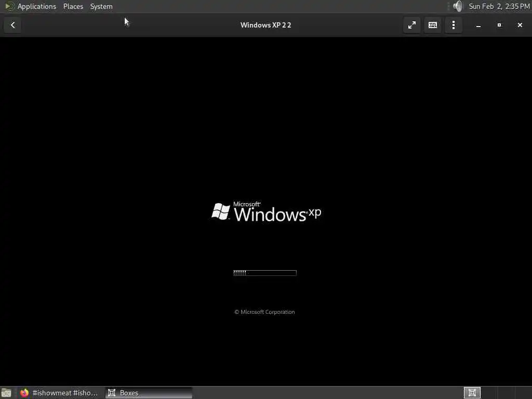Click the Windows XP 2 2 title

point(265,25)
